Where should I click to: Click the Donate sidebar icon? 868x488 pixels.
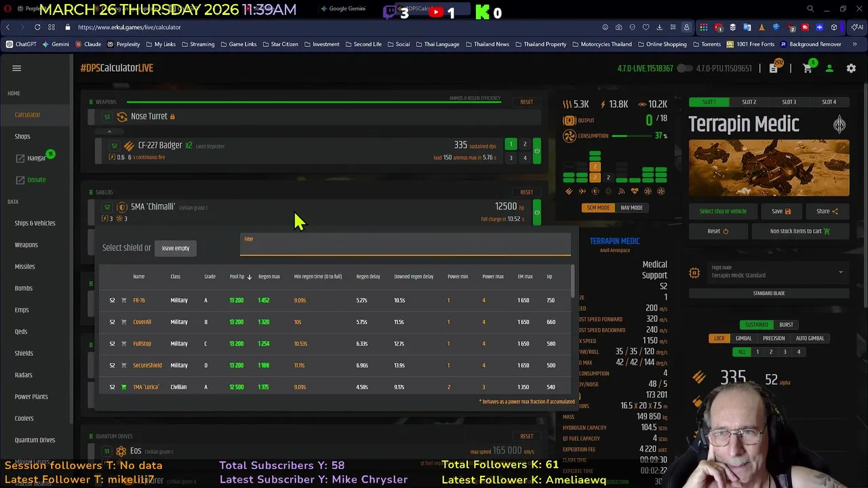pyautogui.click(x=20, y=180)
